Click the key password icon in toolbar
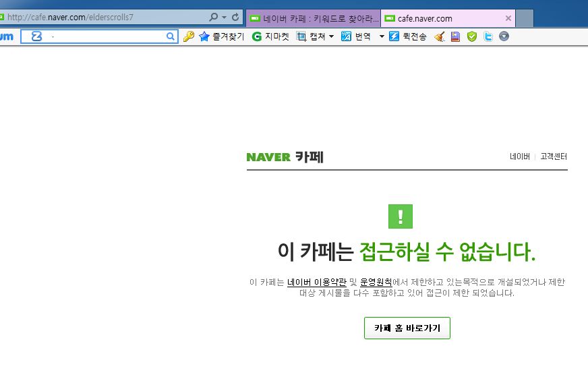 (x=188, y=36)
